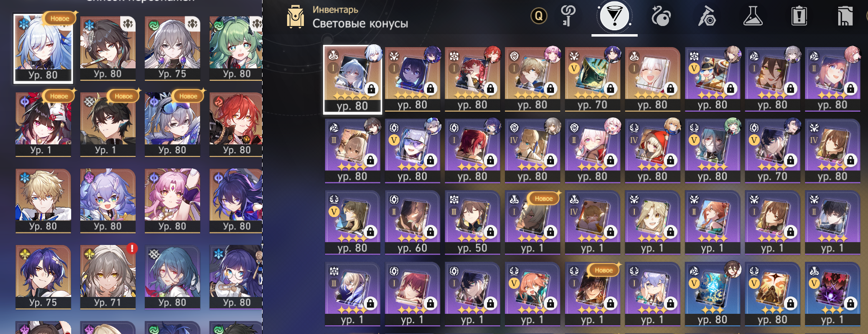Toggle the lock on the ур. 60 light cone

pyautogui.click(x=430, y=232)
